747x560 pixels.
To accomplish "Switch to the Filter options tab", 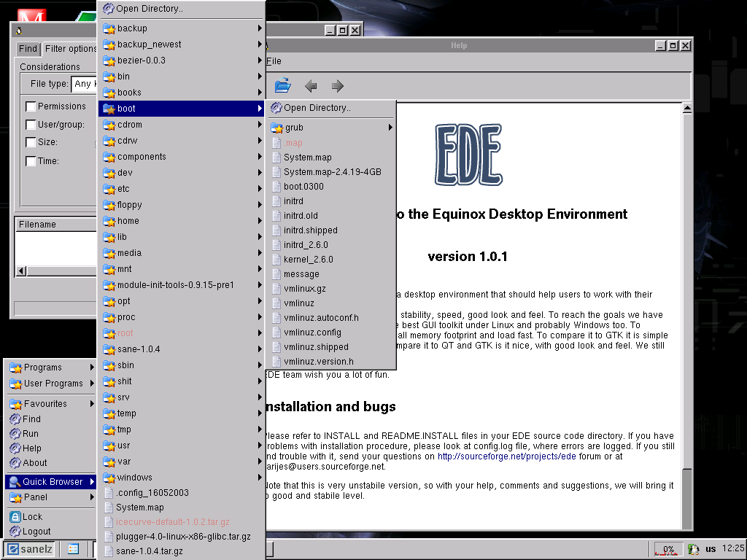I will (x=70, y=49).
